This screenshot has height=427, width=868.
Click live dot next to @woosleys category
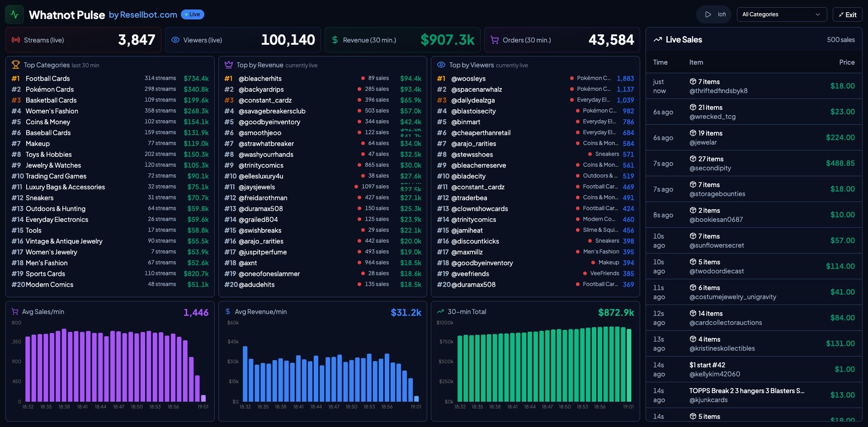pyautogui.click(x=572, y=78)
